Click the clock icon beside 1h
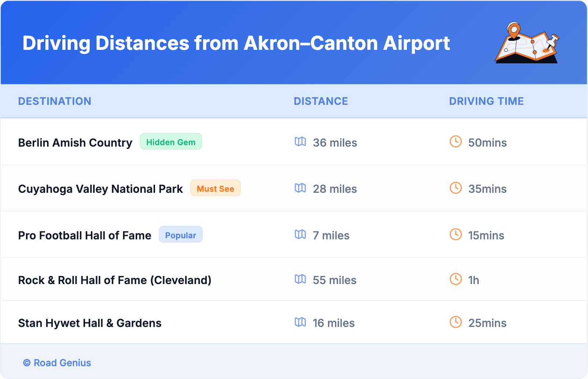This screenshot has height=379, width=588. coord(456,279)
